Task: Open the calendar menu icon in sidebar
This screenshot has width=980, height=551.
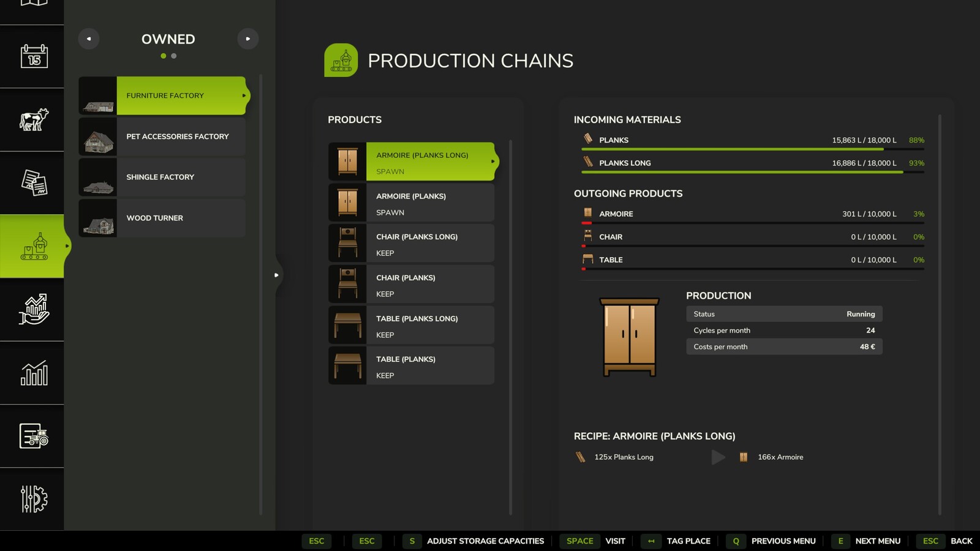Action: (34, 56)
